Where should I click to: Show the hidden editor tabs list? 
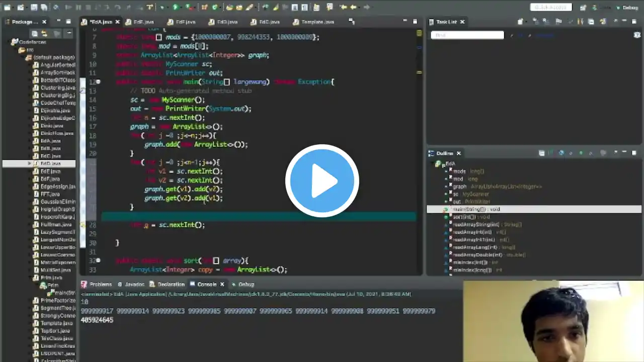click(351, 22)
